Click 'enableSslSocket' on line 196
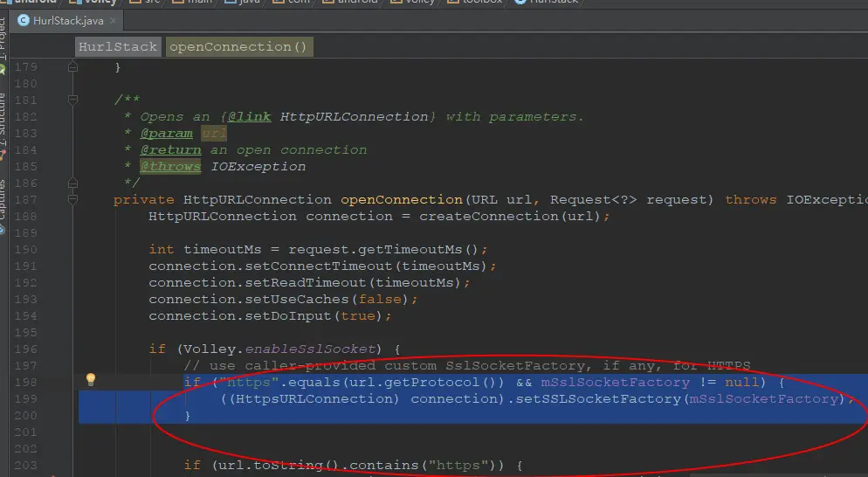Image resolution: width=868 pixels, height=477 pixels. 310,349
